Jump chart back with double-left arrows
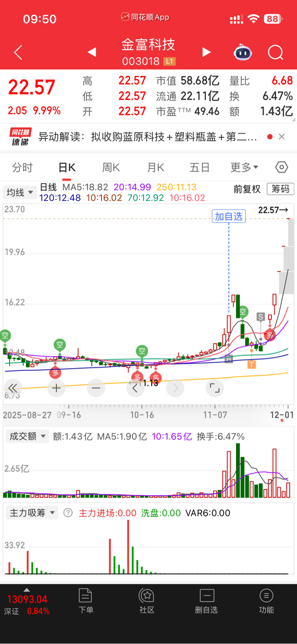 (x=12, y=388)
